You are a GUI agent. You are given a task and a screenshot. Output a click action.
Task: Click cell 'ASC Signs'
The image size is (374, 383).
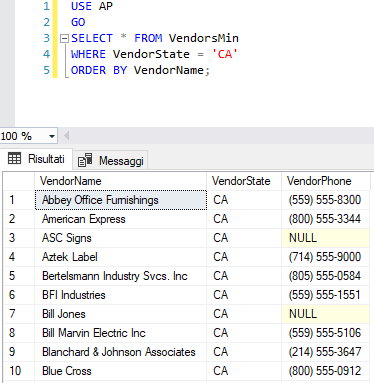(121, 238)
